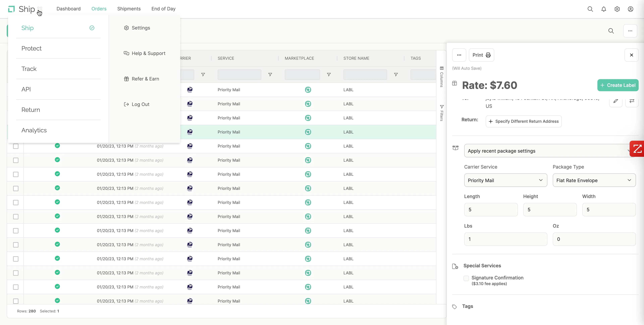The height and width of the screenshot is (325, 644).
Task: Click the Length input field
Action: point(491,209)
